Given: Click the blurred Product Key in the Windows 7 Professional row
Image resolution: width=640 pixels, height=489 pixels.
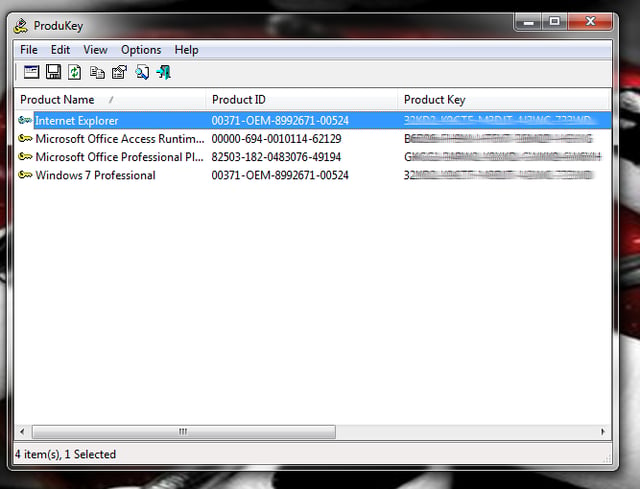Looking at the screenshot, I should click(x=498, y=175).
